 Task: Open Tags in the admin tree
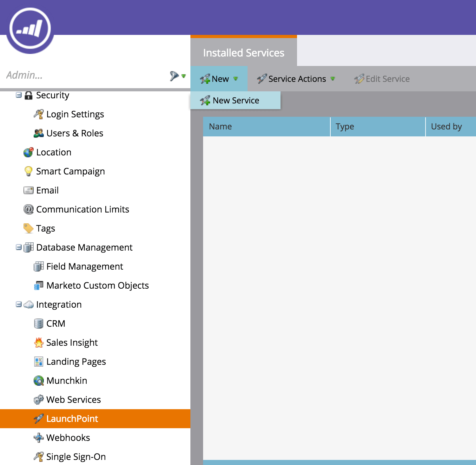45,228
